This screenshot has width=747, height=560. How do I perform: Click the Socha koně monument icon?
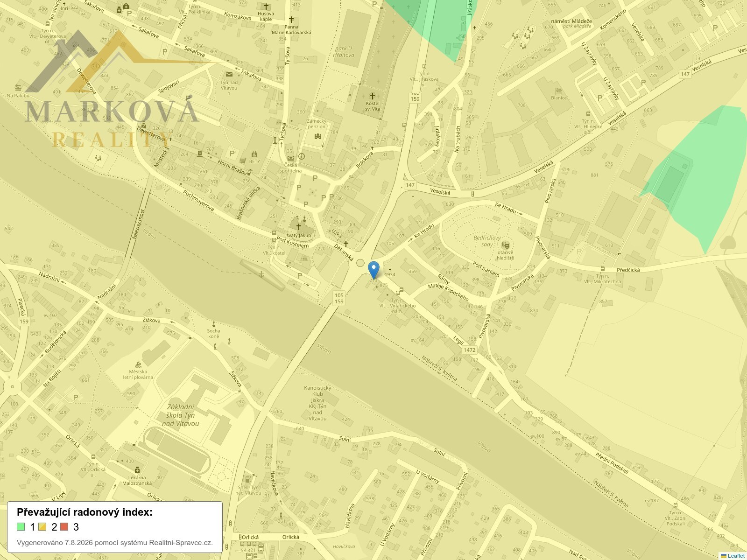click(213, 323)
